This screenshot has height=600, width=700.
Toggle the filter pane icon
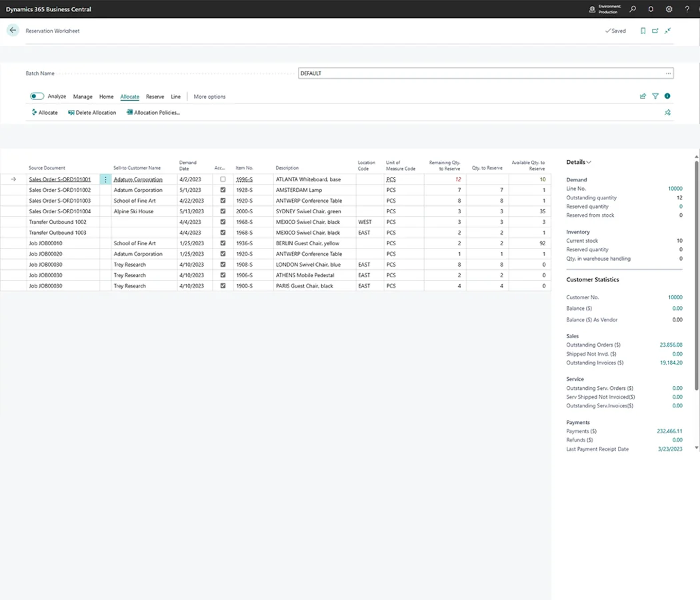655,96
